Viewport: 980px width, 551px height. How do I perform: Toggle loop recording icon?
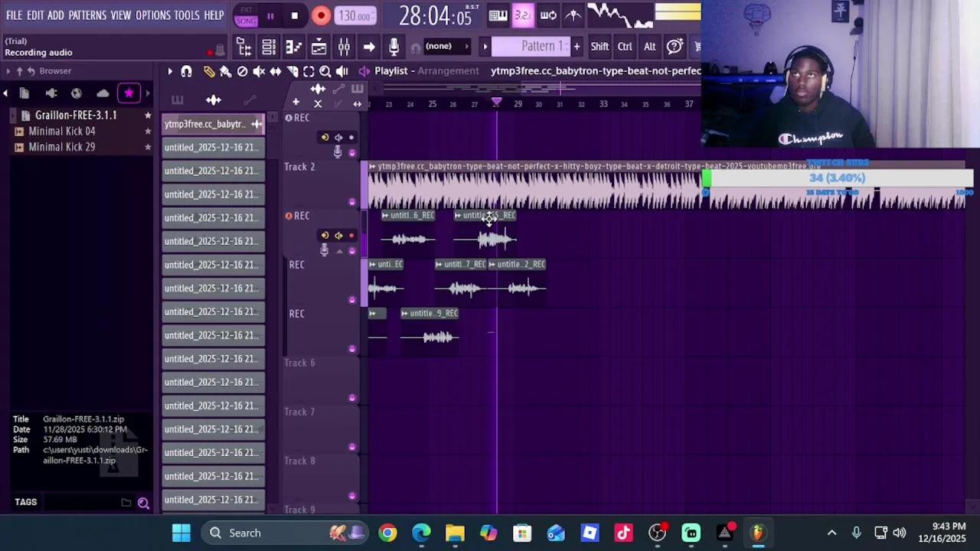point(548,15)
